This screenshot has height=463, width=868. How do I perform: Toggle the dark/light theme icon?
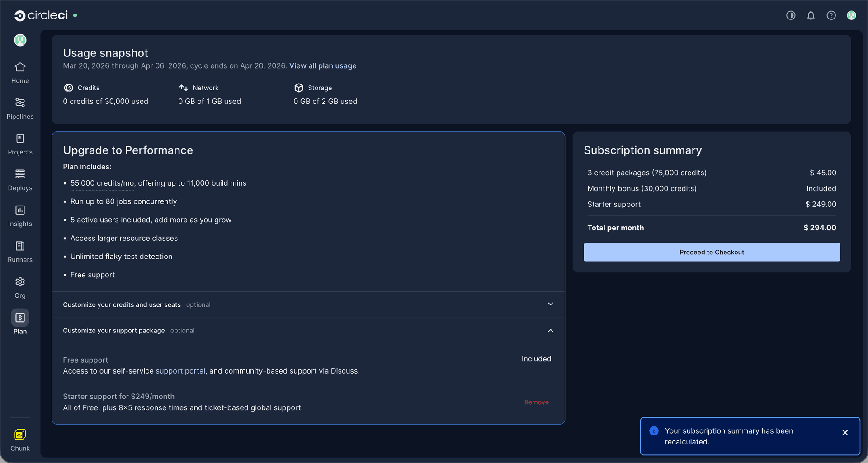tap(791, 15)
